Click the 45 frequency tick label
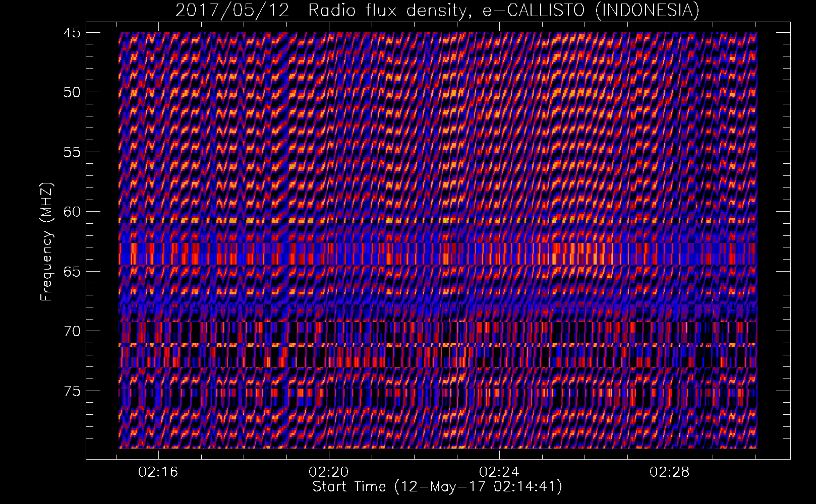The height and width of the screenshot is (504, 816). point(71,33)
